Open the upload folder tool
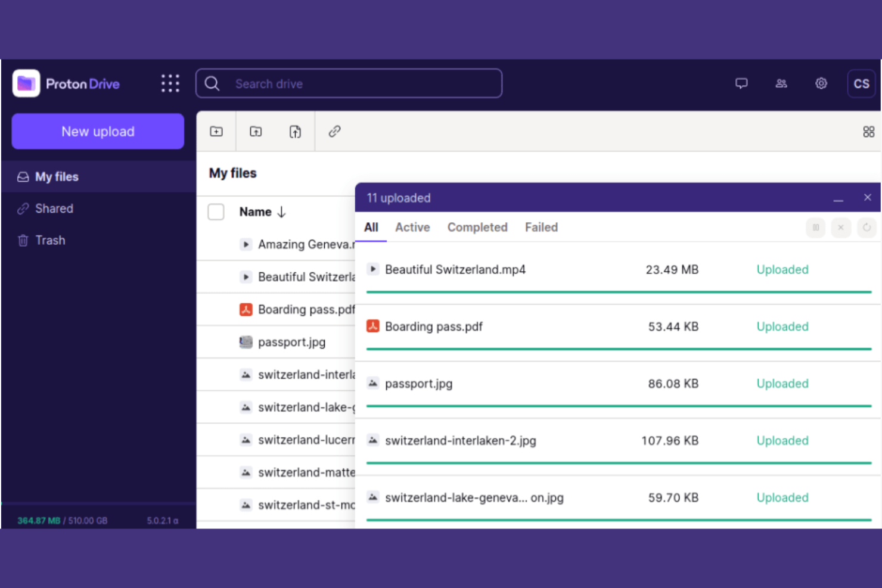Screen dimensions: 882x588 pos(255,131)
